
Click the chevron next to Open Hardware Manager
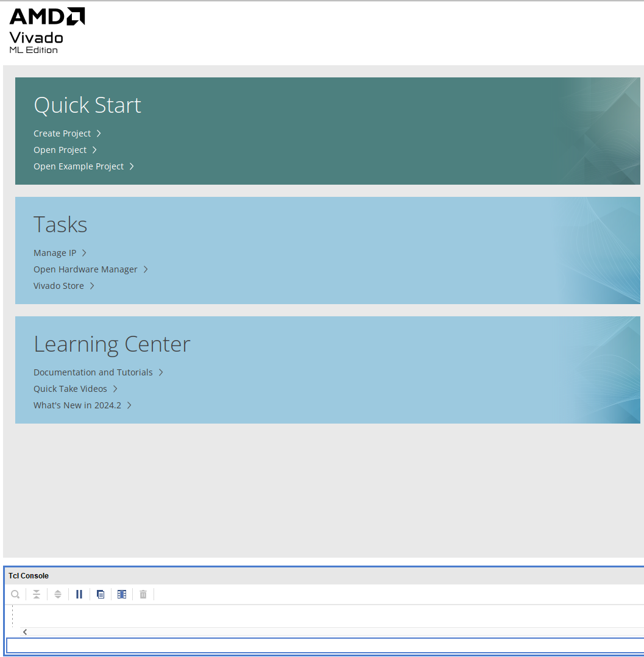coord(146,269)
